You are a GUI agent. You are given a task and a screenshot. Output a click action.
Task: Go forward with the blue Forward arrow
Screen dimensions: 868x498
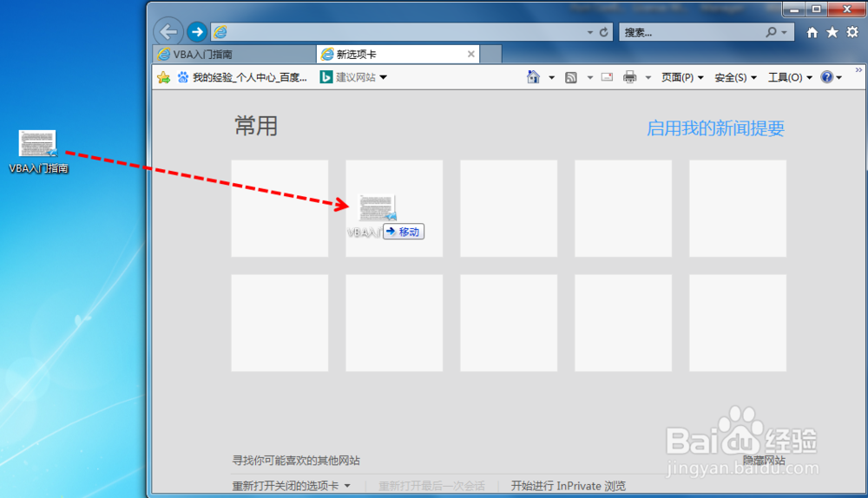click(196, 32)
